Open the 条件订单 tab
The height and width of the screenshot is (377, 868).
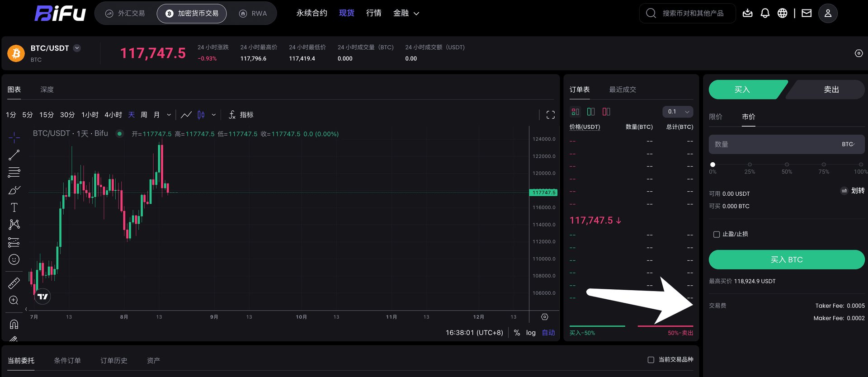click(x=67, y=360)
